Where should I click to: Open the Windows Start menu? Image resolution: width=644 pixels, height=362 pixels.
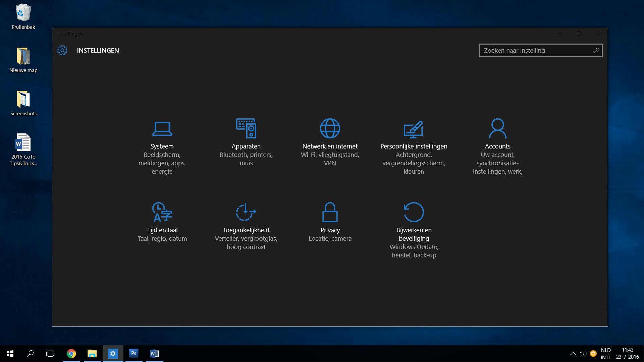click(10, 354)
